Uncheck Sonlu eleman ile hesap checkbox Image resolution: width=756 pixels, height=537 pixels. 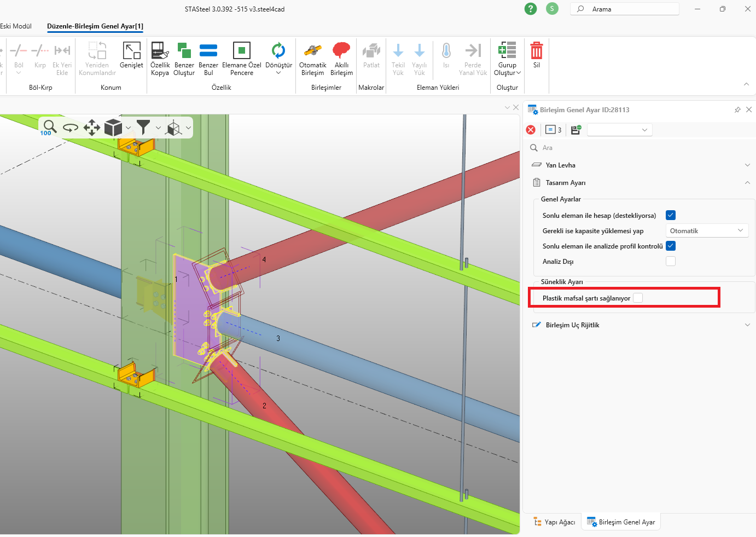671,215
